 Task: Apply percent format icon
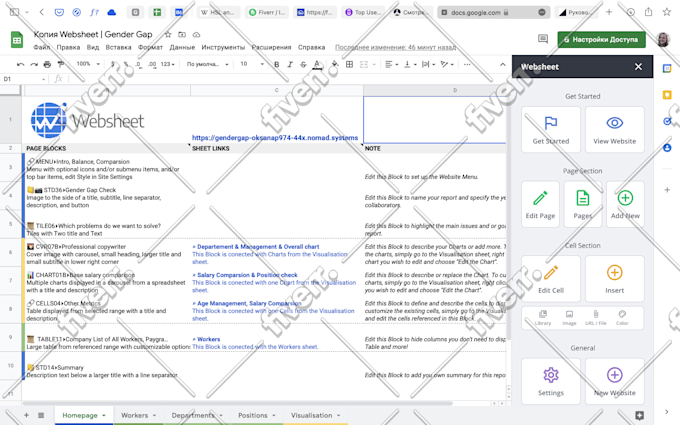pos(126,64)
